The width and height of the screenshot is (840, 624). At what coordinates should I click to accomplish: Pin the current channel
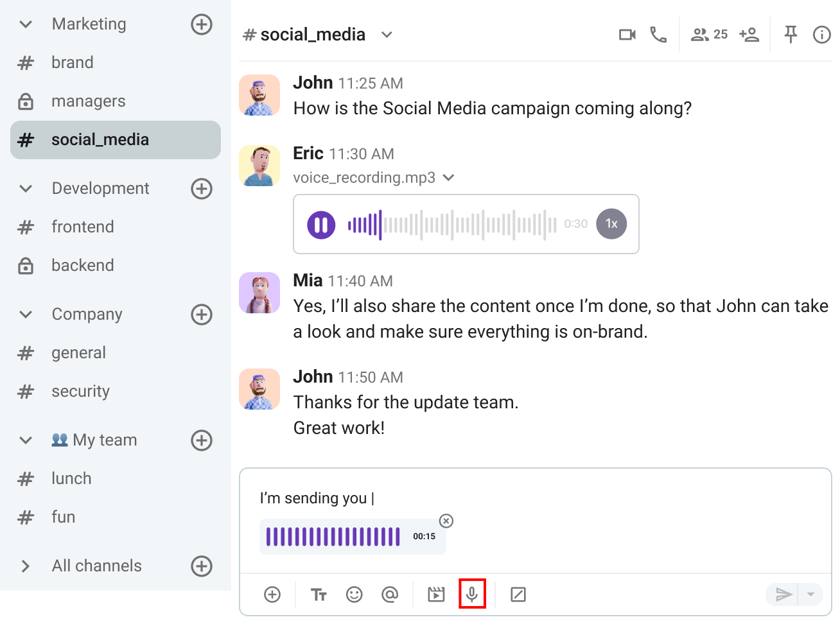(x=791, y=35)
